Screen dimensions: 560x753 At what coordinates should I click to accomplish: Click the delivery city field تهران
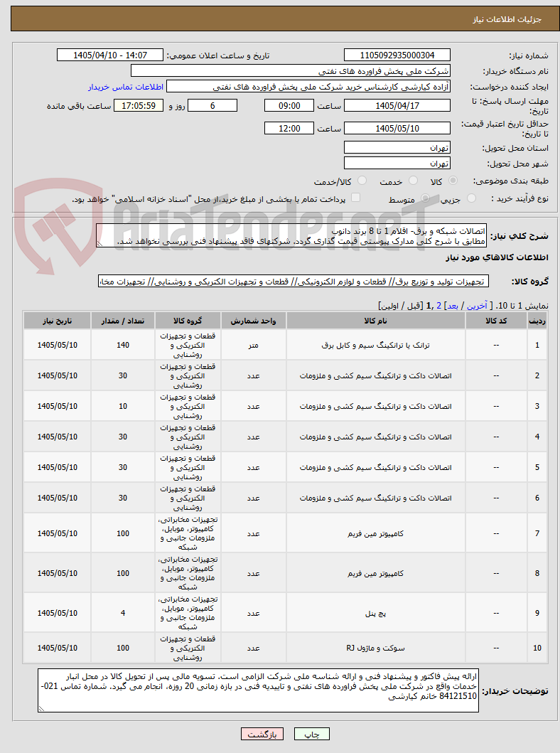397,164
